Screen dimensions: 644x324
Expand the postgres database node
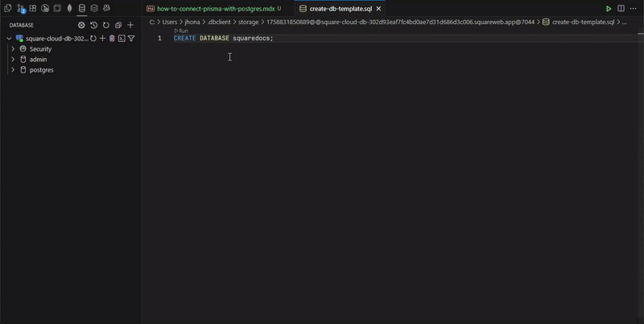(x=13, y=70)
